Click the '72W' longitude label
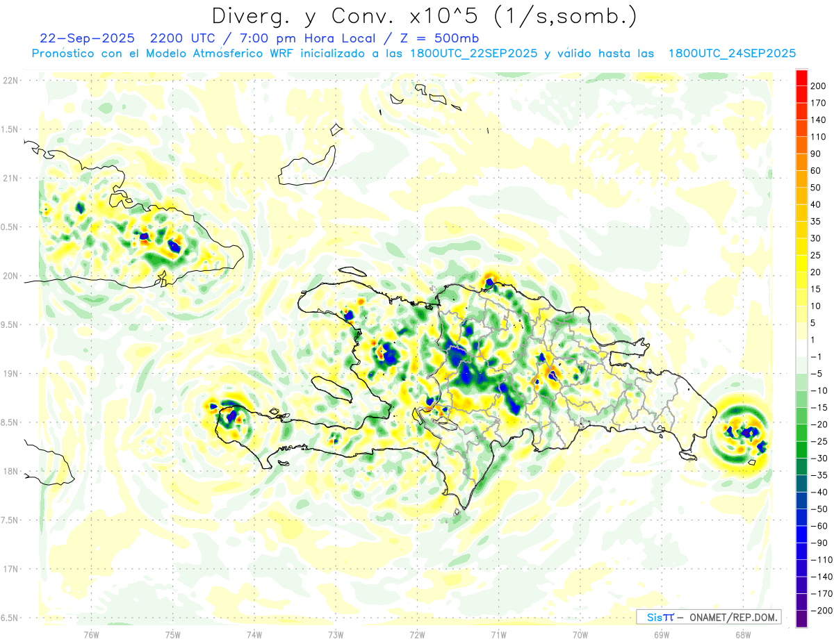This screenshot has height=644, width=834. [417, 634]
